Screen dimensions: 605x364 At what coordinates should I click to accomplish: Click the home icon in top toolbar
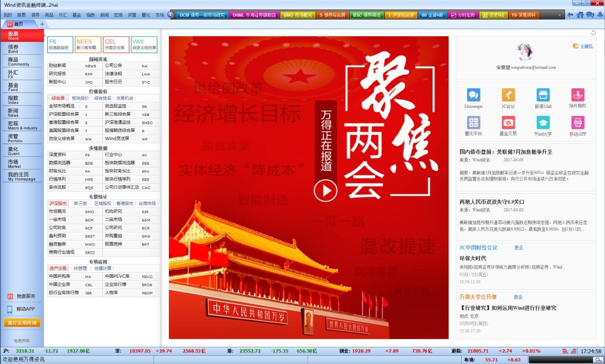pos(580,15)
